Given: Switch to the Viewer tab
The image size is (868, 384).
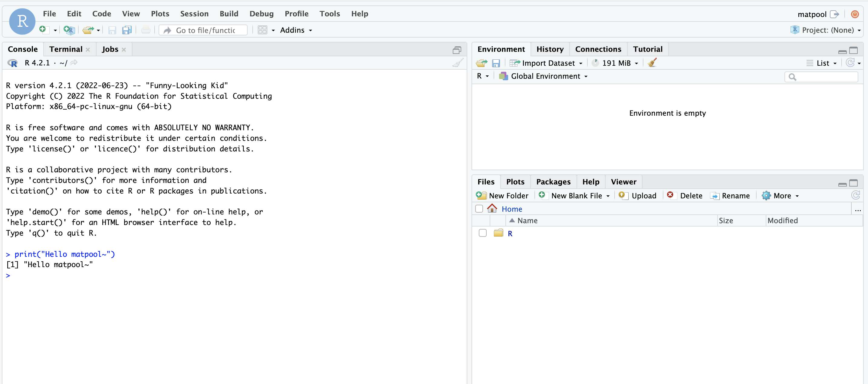Looking at the screenshot, I should coord(623,182).
